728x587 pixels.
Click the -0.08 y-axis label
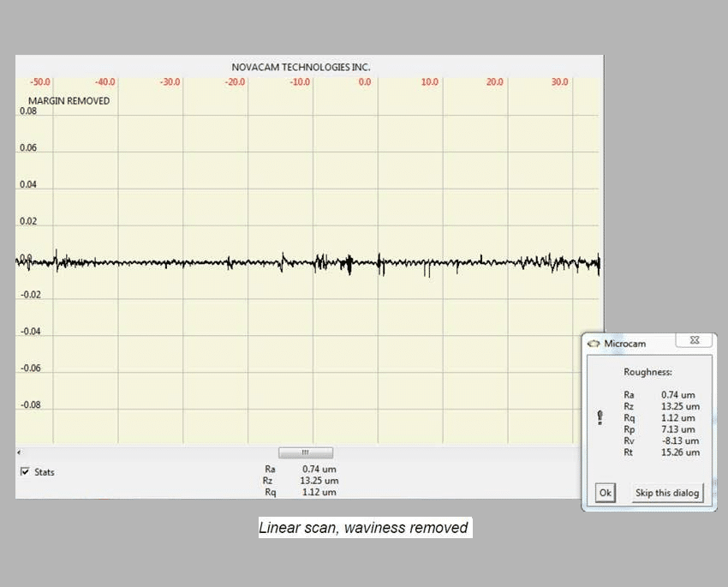tap(30, 404)
